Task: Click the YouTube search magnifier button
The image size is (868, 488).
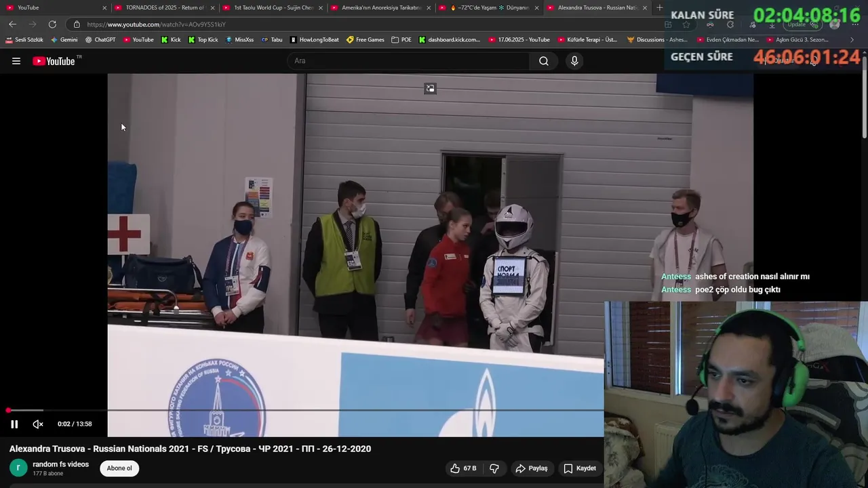Action: 544,61
